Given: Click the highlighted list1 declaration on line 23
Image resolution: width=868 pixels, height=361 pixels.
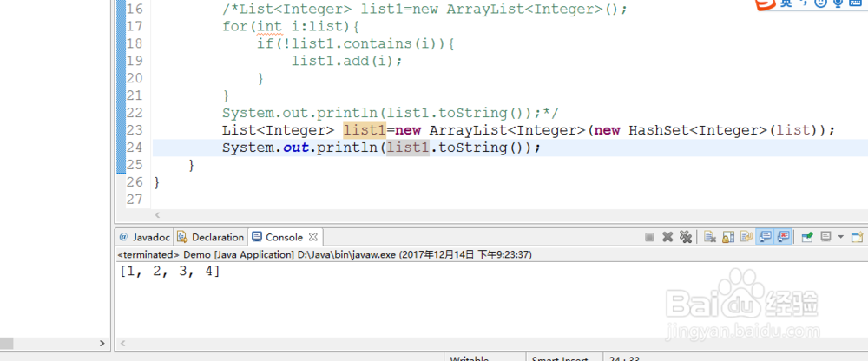Looking at the screenshot, I should 365,130.
